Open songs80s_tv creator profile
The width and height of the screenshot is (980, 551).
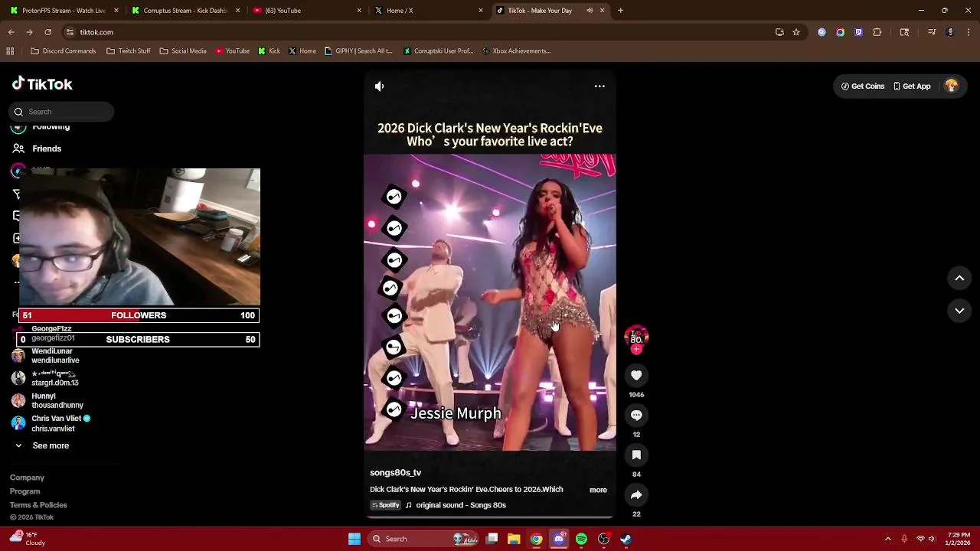(395, 473)
